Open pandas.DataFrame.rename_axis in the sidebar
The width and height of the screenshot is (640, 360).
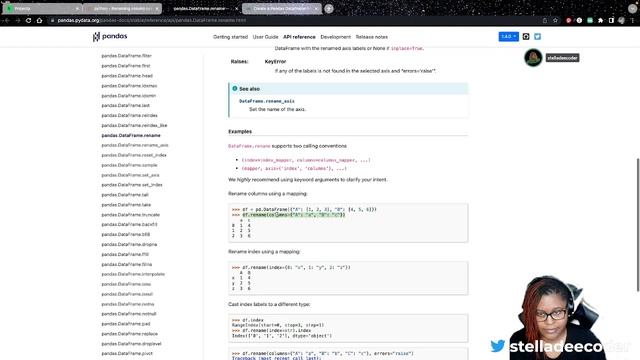135,145
